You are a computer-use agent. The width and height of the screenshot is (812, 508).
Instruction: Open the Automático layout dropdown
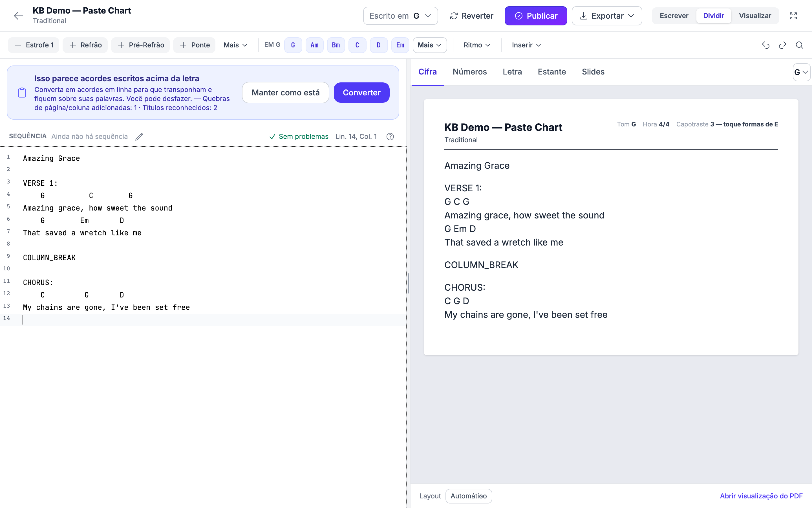click(x=468, y=496)
